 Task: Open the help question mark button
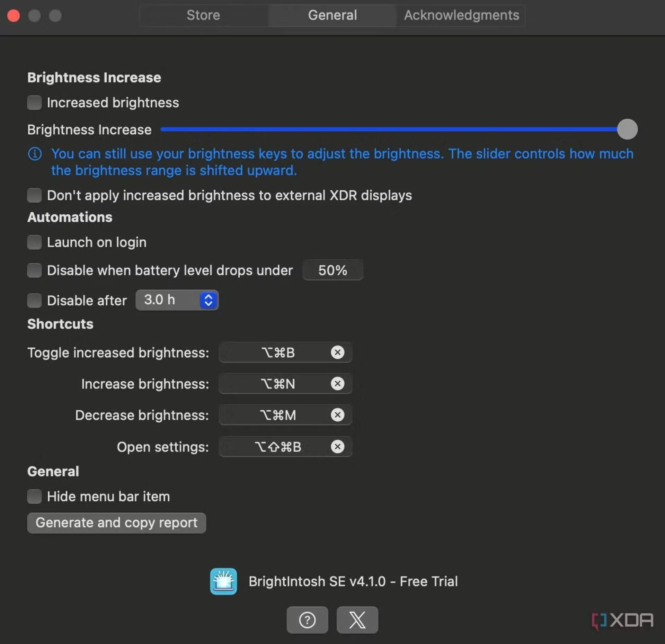[x=307, y=620]
